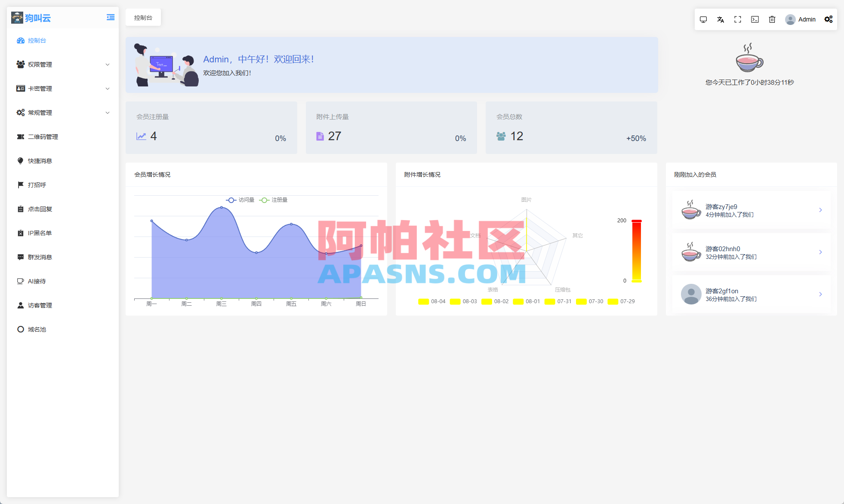Screen dimensions: 844x504
Task: Open 二维码管理 menu item
Action: click(x=63, y=137)
